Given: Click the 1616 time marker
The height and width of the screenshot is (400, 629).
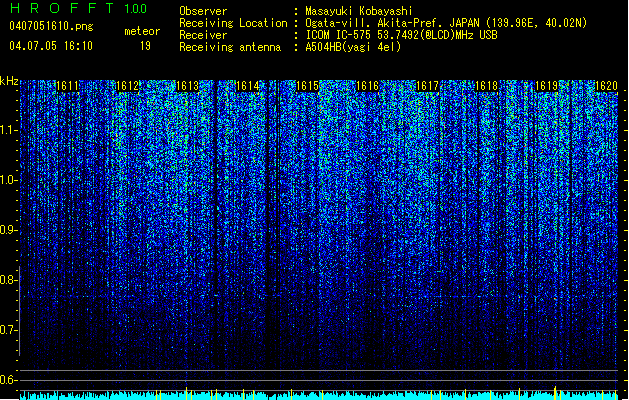Looking at the screenshot, I should (x=367, y=86).
